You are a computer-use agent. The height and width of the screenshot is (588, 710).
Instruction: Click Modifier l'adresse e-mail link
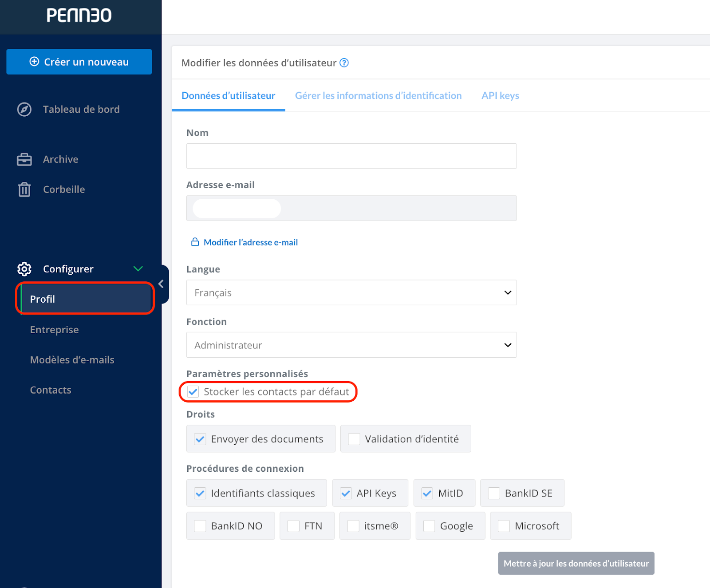[251, 242]
